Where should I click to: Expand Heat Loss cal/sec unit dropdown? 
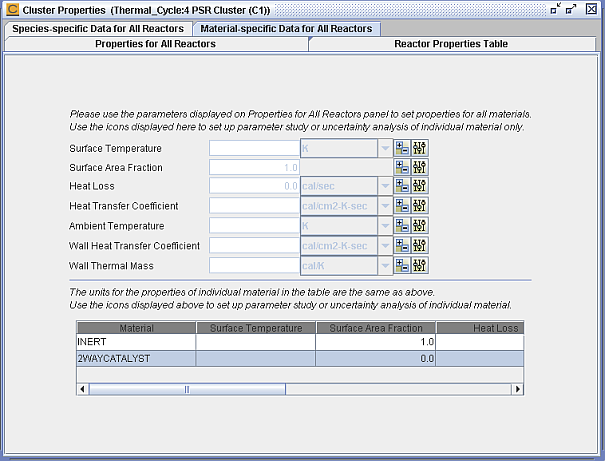[x=385, y=186]
